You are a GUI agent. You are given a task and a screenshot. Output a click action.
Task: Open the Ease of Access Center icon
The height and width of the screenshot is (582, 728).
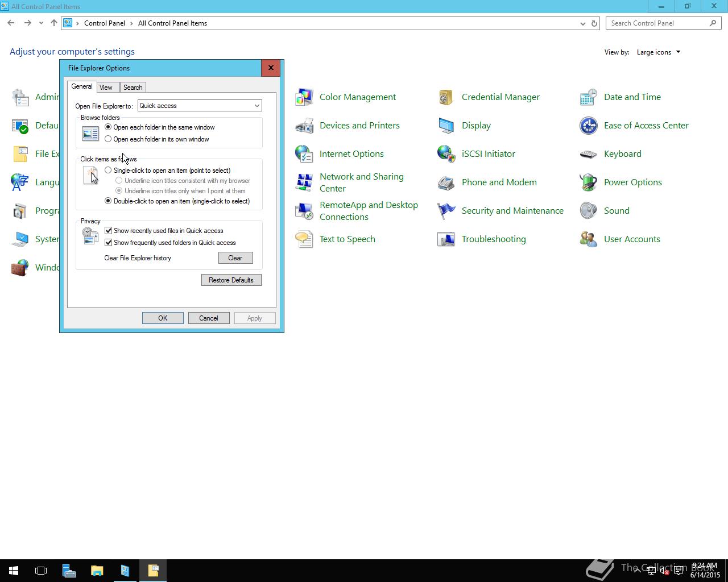[x=589, y=126]
